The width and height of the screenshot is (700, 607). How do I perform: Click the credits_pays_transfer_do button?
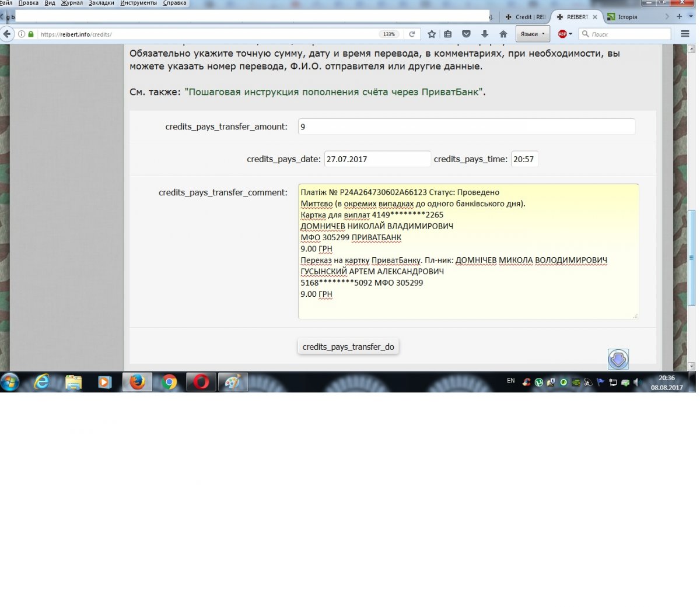[x=348, y=347]
